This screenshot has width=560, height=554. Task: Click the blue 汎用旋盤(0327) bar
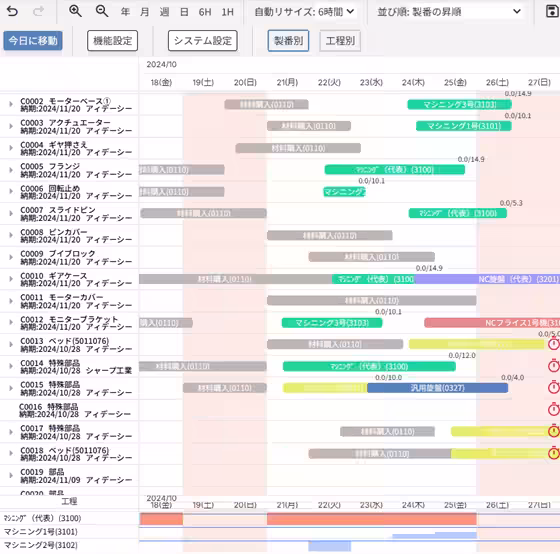pos(438,388)
